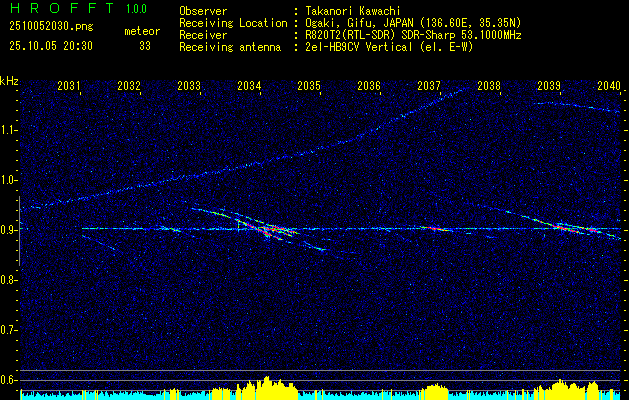
Task: Click the Observer field label
Action: pos(203,11)
